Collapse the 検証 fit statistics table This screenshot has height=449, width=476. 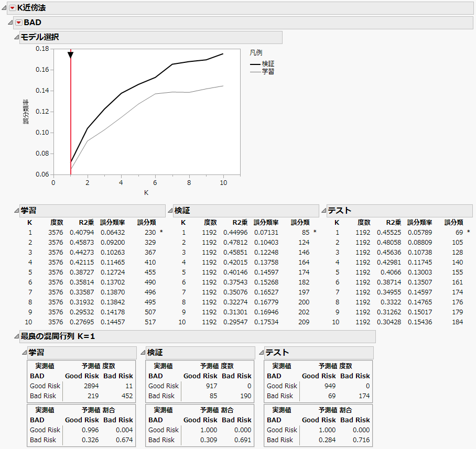tap(170, 211)
